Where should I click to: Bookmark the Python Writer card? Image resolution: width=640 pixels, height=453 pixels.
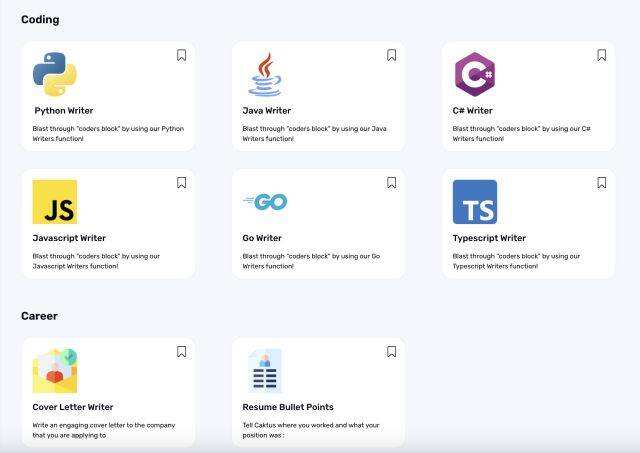click(181, 55)
